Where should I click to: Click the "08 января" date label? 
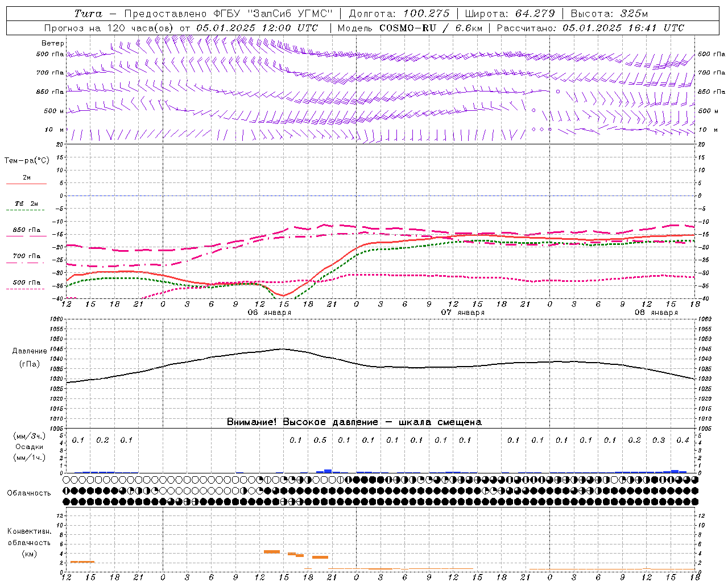(656, 313)
